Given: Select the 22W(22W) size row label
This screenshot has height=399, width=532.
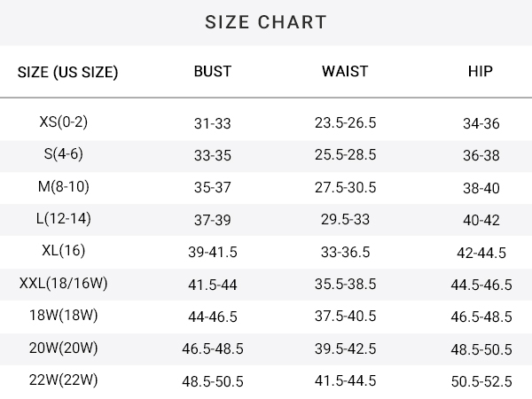Looking at the screenshot, I should pyautogui.click(x=64, y=380).
